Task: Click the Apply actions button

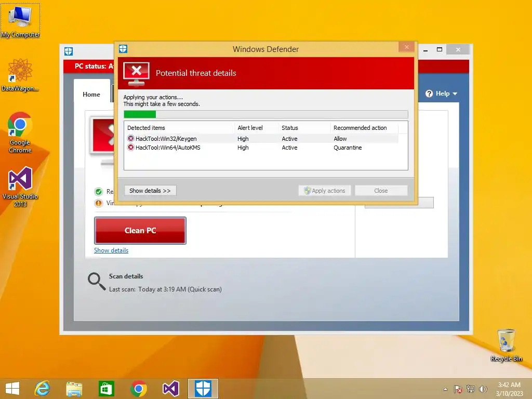Action: point(325,190)
